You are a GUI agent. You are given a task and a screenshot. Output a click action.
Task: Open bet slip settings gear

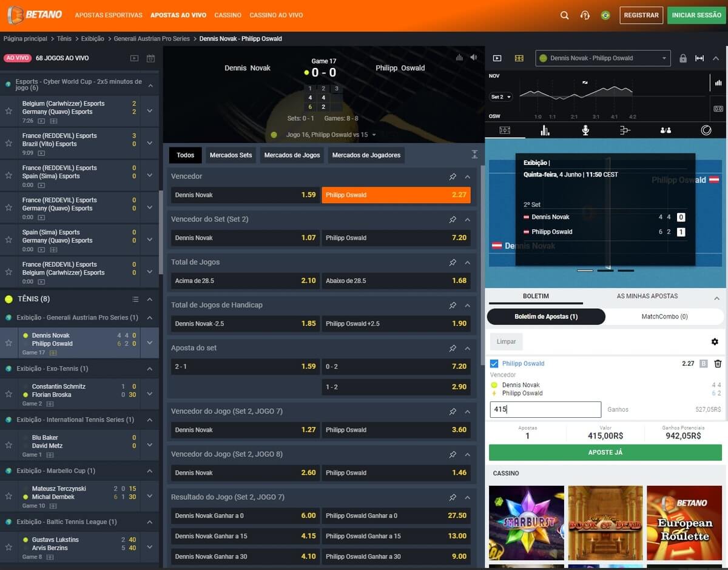[x=715, y=342]
